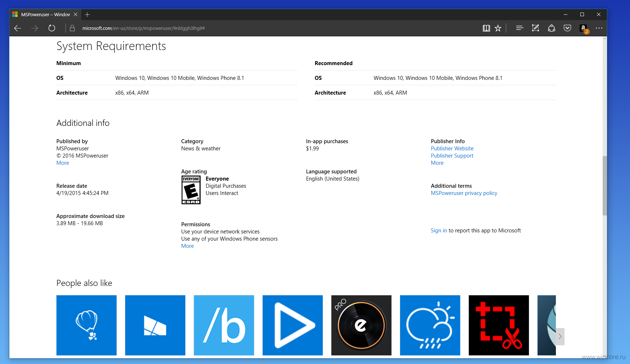Click release date "4/19/2015 4:45:24 PM"

coord(82,193)
